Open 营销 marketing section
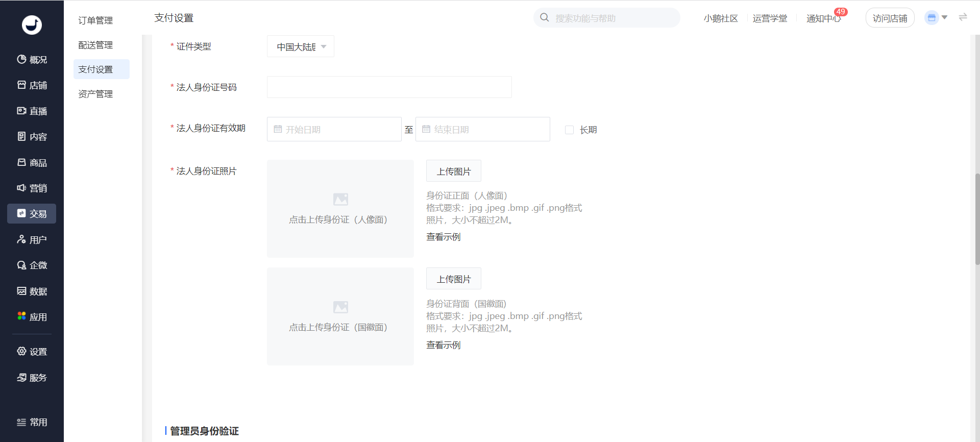Screen dimensions: 980x442 click(x=32, y=188)
